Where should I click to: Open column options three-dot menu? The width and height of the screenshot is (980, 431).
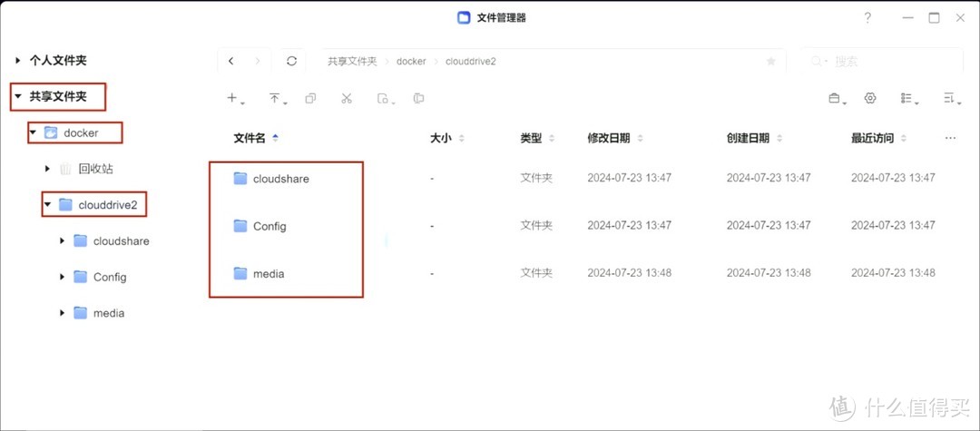951,138
